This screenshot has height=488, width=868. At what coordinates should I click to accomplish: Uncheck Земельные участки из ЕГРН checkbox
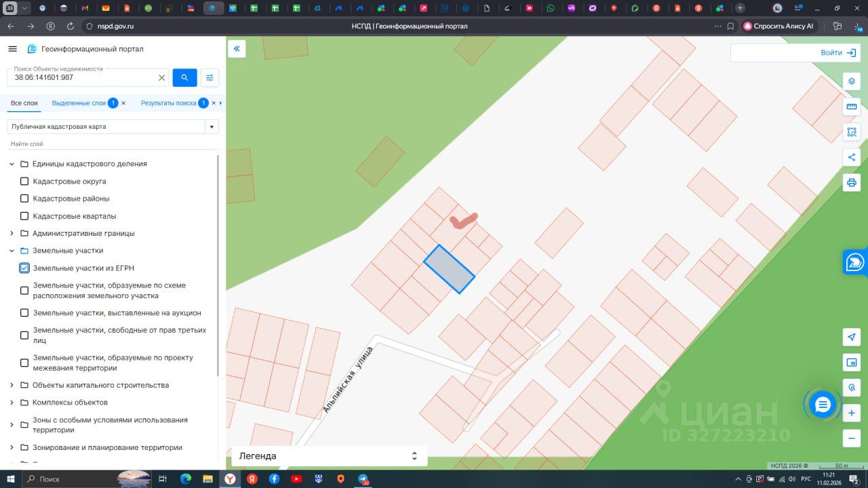pyautogui.click(x=24, y=268)
